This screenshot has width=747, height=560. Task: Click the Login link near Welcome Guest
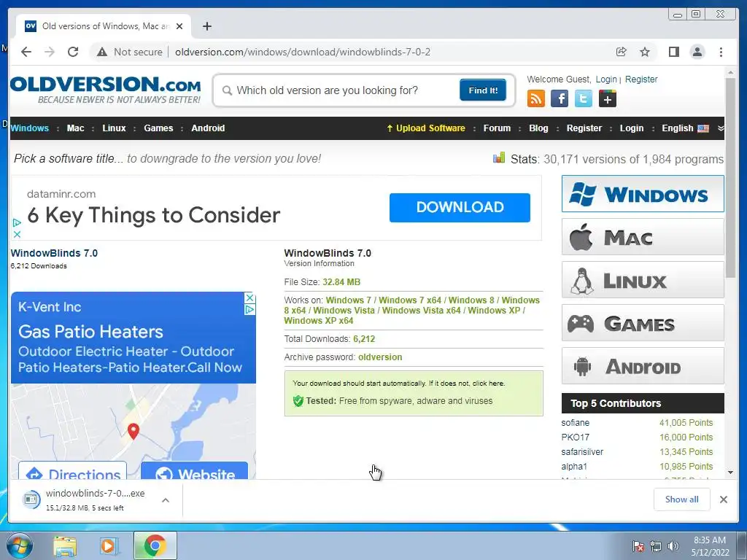[606, 79]
